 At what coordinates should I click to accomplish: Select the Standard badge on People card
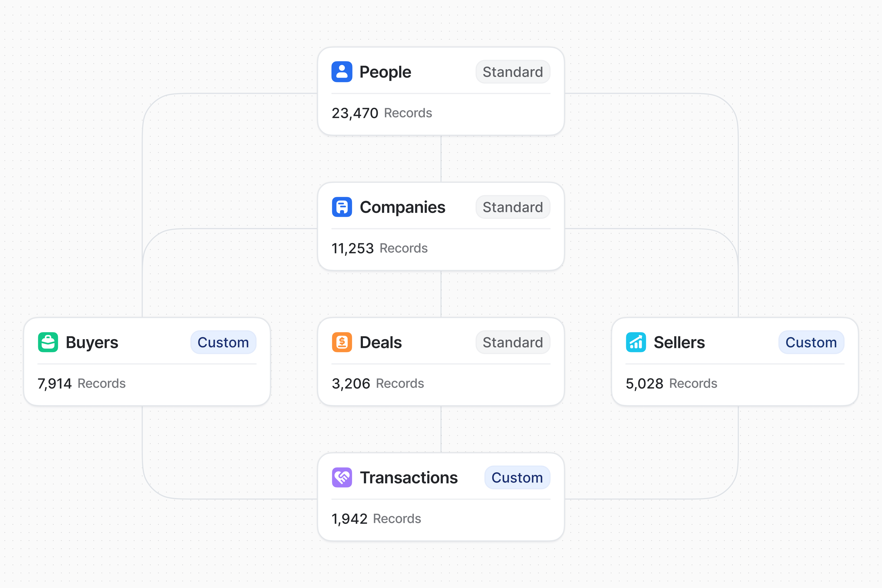pos(512,72)
